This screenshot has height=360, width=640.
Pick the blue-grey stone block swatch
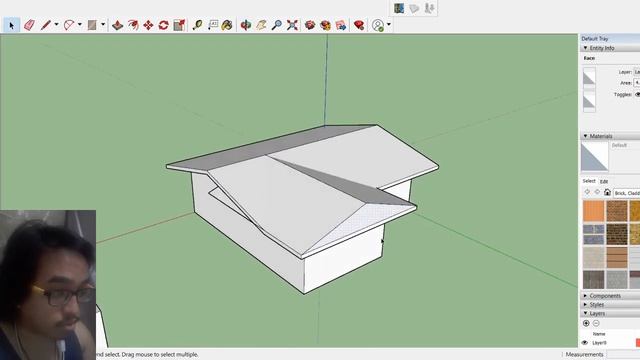pos(593,234)
